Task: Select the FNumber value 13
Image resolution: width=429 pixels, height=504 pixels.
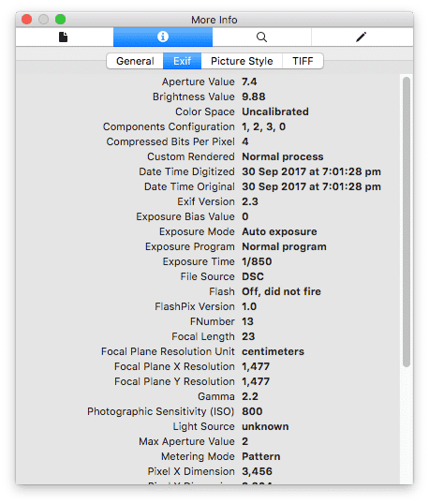Action: (x=247, y=321)
